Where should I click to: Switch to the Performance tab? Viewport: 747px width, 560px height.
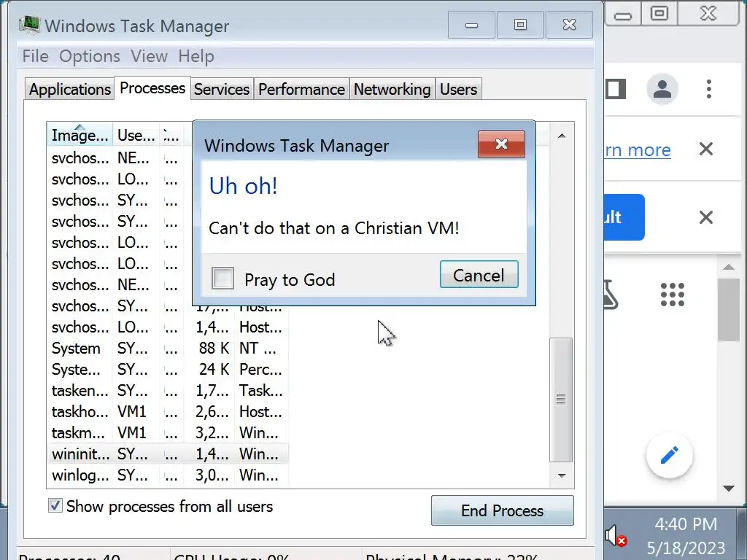coord(301,89)
